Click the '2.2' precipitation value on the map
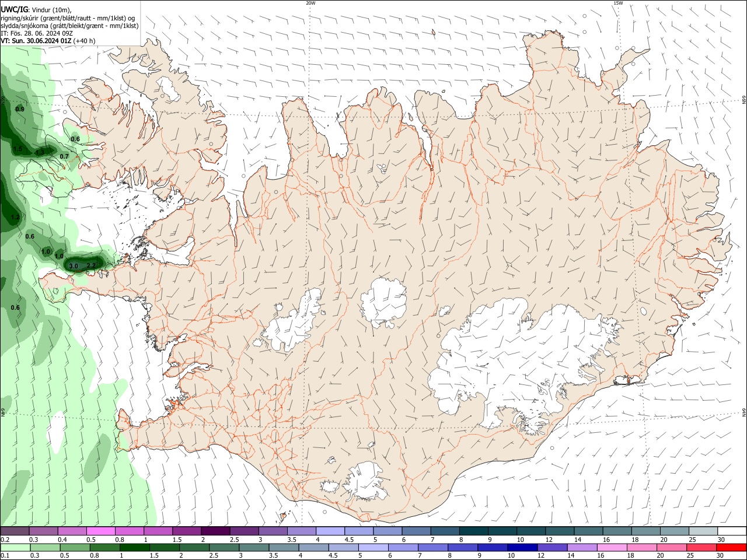The width and height of the screenshot is (747, 560). (91, 265)
